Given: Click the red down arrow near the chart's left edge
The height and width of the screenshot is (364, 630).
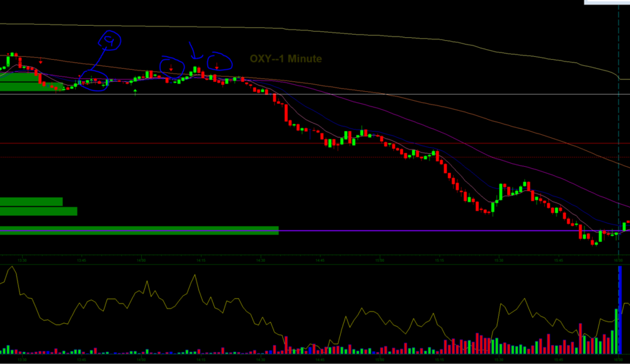Looking at the screenshot, I should pos(41,61).
